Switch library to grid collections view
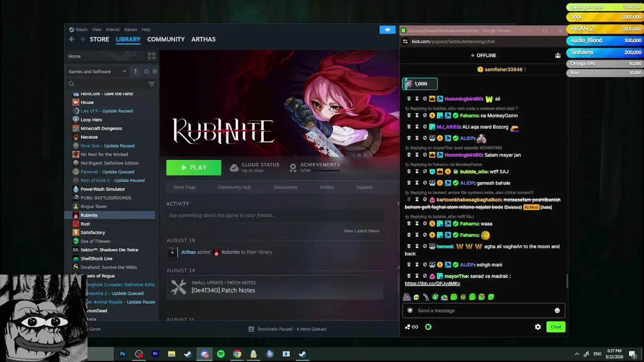 [151, 56]
